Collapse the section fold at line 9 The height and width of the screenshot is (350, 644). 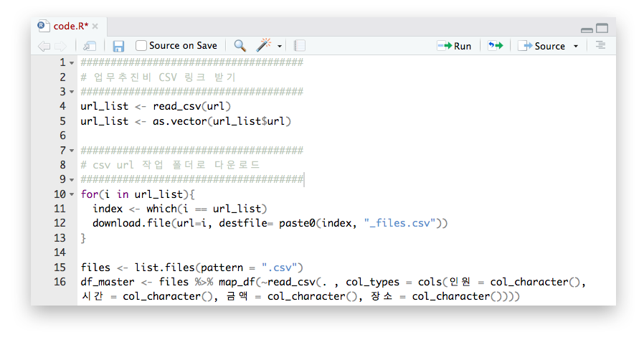point(72,180)
